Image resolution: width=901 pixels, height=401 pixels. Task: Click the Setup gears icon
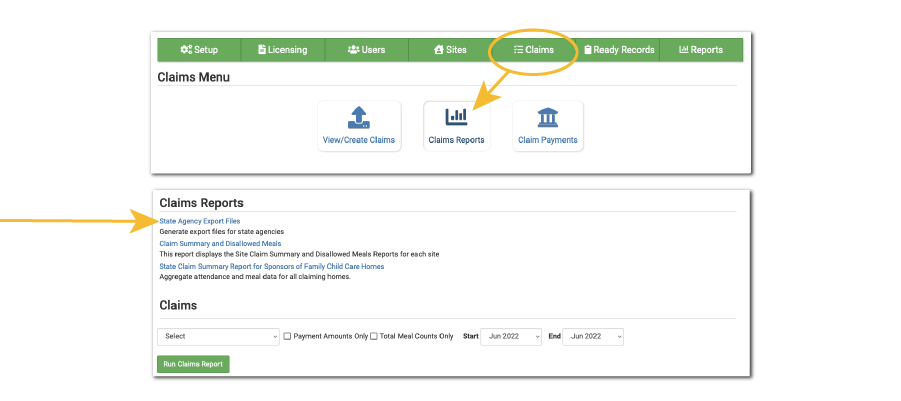(186, 50)
